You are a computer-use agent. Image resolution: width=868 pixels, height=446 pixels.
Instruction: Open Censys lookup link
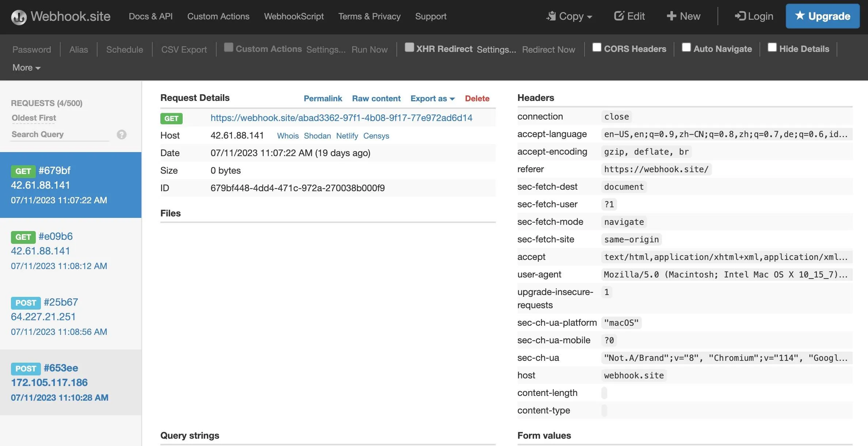pos(376,136)
